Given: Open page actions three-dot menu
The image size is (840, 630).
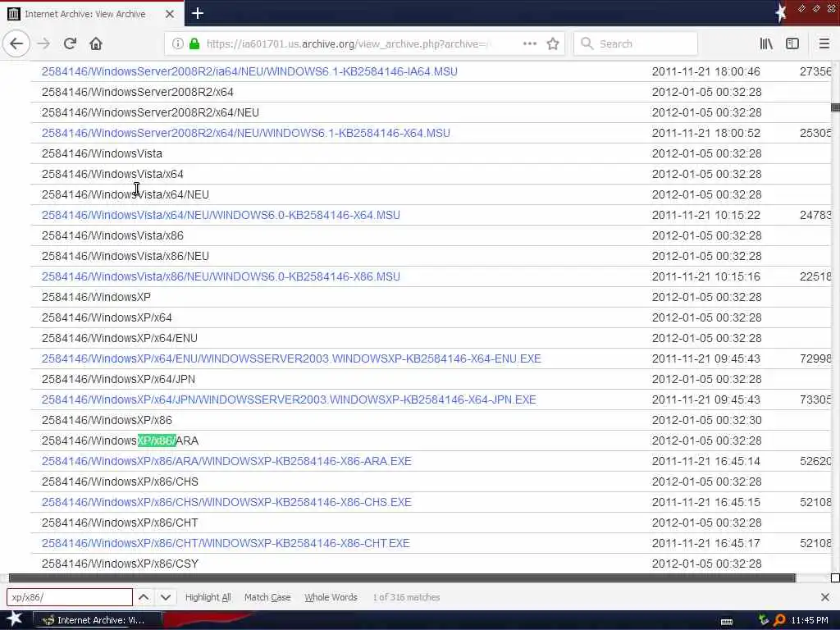Looking at the screenshot, I should point(529,43).
